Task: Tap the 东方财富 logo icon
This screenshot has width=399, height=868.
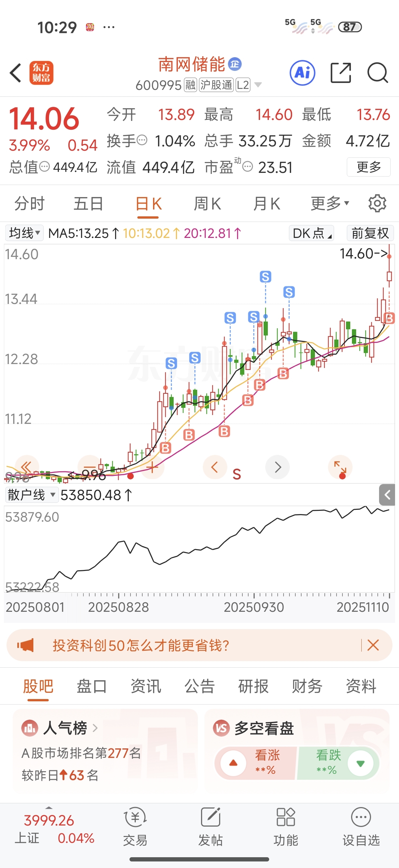Action: pos(42,73)
